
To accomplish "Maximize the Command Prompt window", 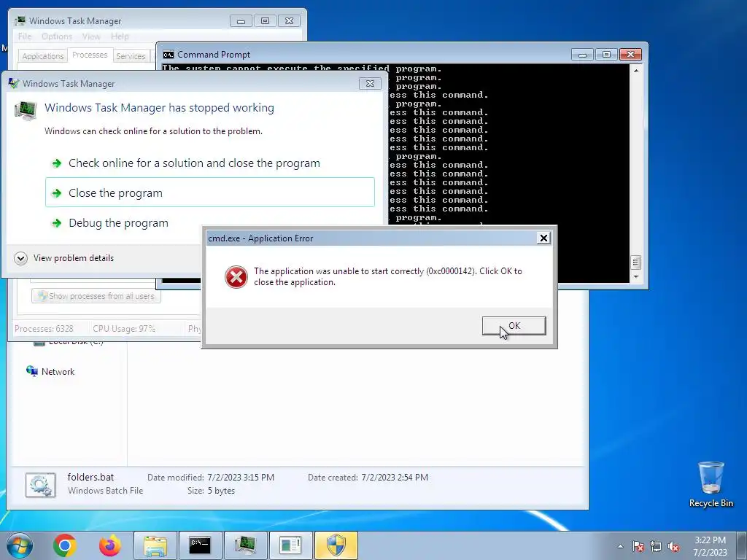I will pyautogui.click(x=606, y=54).
